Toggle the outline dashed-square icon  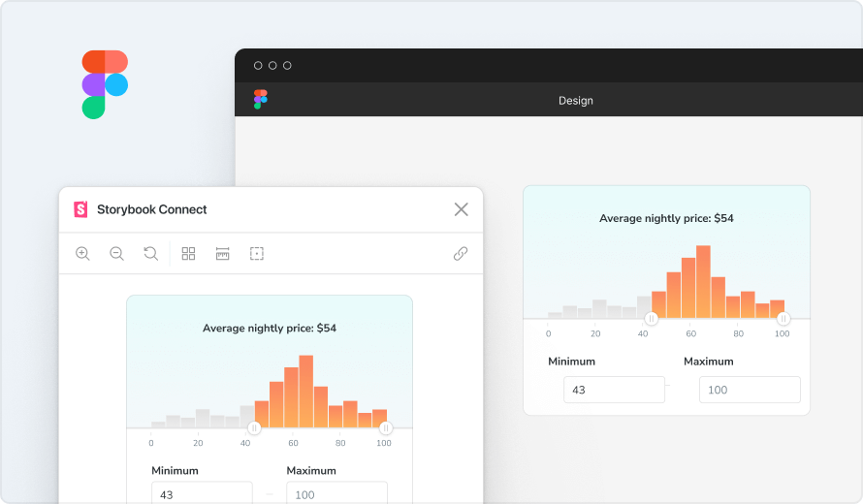click(x=256, y=254)
